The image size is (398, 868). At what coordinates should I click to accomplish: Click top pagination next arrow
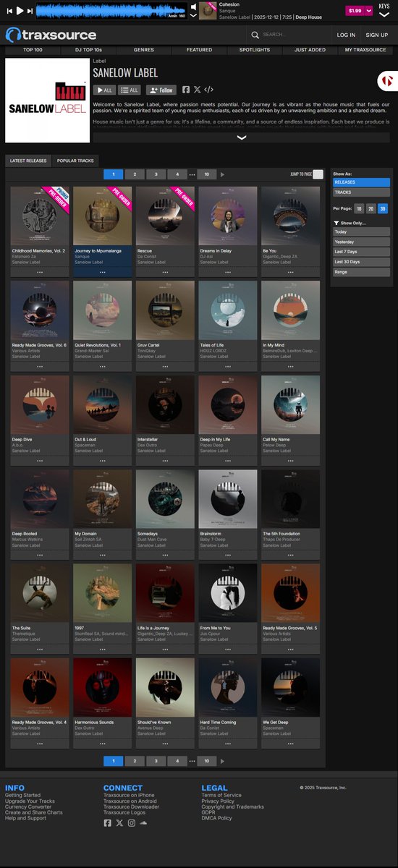222,174
